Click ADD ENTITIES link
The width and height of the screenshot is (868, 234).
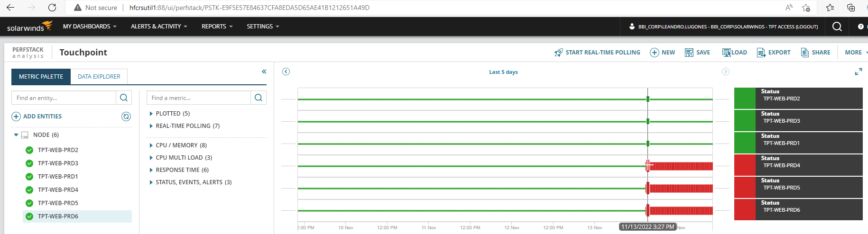tap(42, 117)
